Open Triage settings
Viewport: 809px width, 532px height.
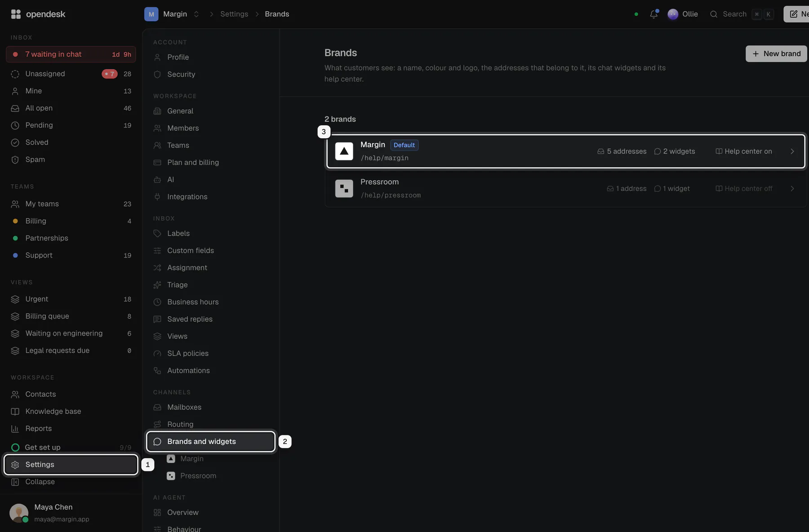(210, 285)
